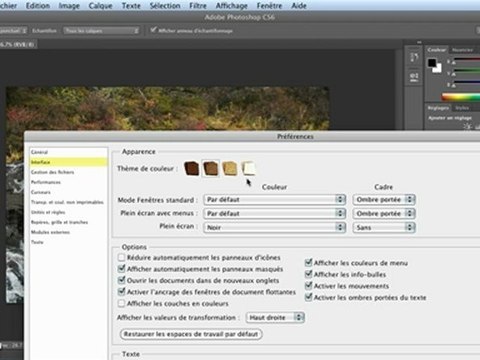Open the Filtre menu
This screenshot has height=360, width=480.
(198, 6)
